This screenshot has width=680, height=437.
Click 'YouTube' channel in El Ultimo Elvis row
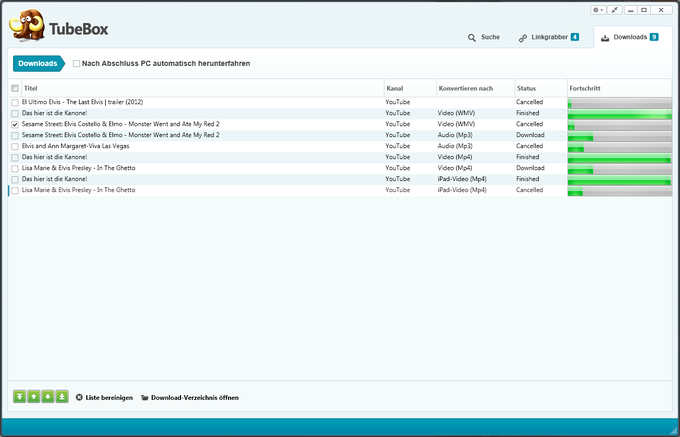coord(398,102)
